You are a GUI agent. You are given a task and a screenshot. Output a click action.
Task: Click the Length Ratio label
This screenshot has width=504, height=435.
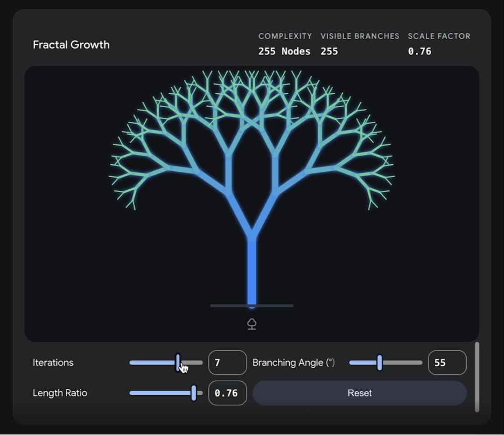tap(60, 393)
